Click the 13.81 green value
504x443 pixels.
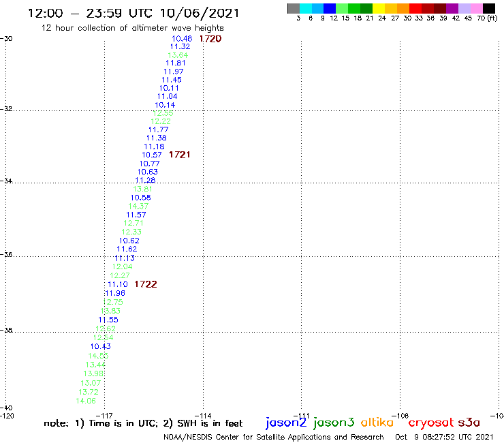[x=142, y=189]
